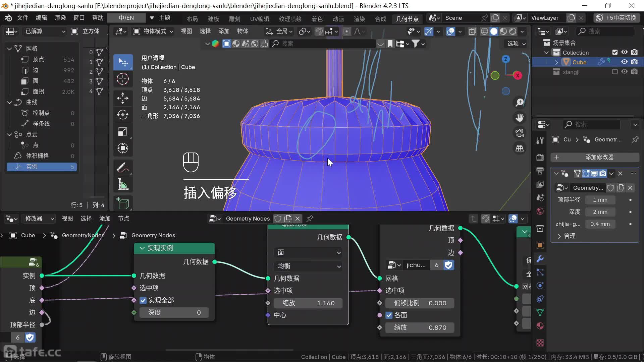Select the Move tool in viewport toolbar
The image size is (644, 362).
tap(123, 98)
